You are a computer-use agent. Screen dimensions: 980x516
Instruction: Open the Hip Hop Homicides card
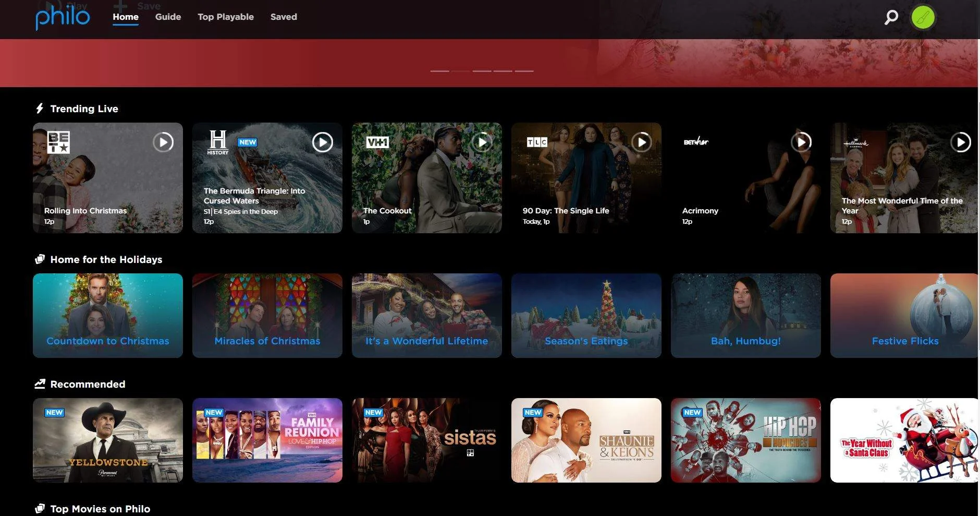[746, 440]
